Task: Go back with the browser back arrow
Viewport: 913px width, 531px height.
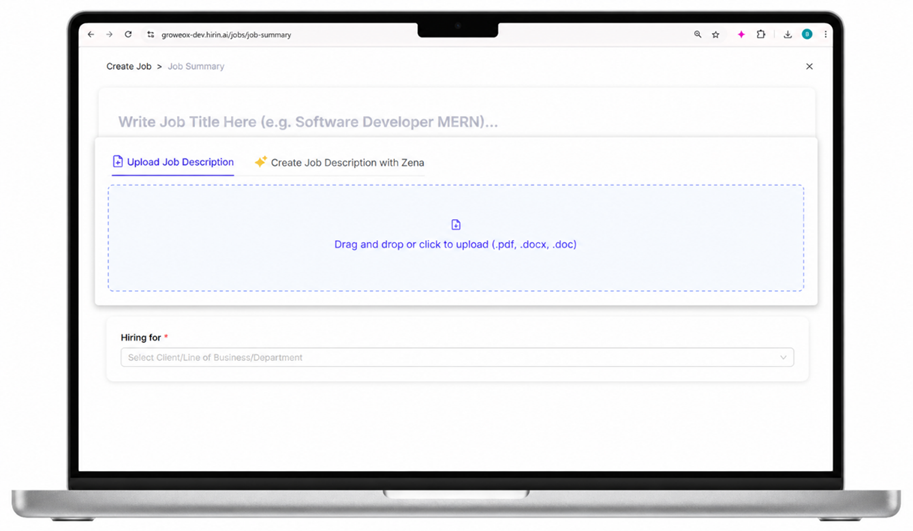Action: click(91, 34)
